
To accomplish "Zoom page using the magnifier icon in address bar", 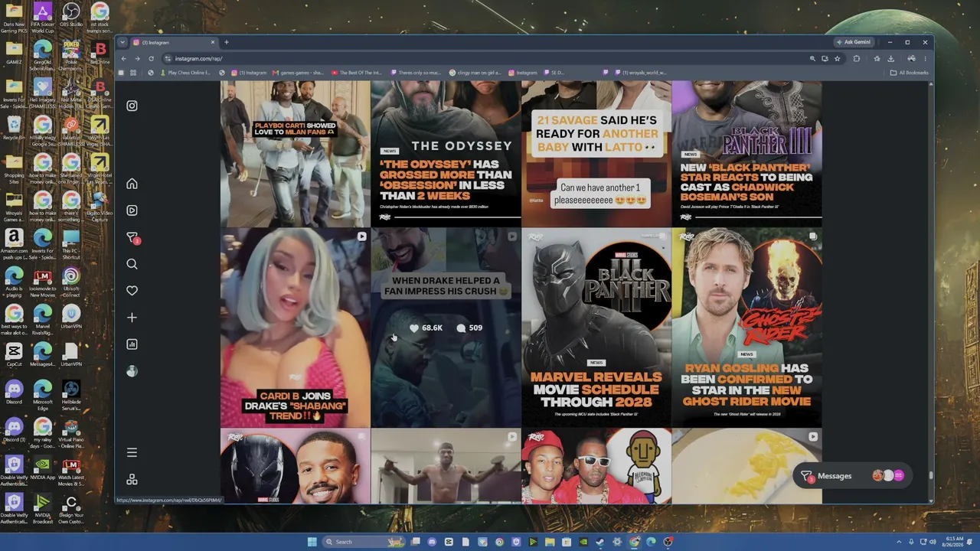I will 812,59.
